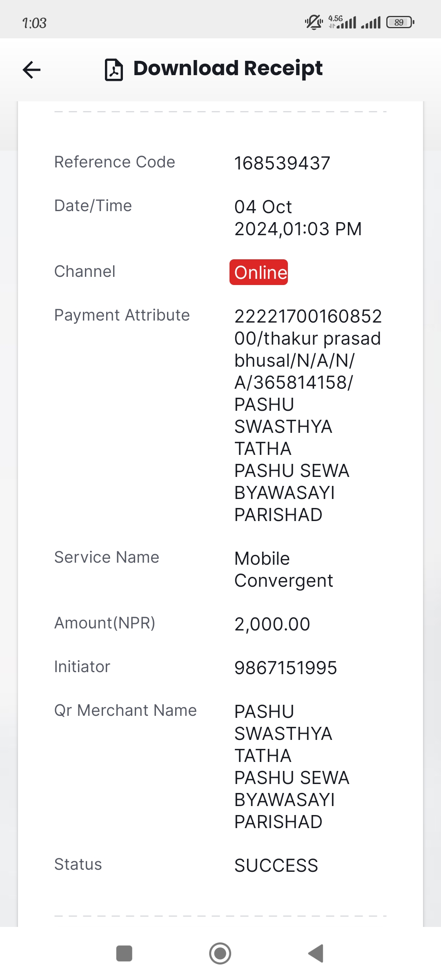This screenshot has width=441, height=980.
Task: Tap initiator number 9867151995
Action: tap(285, 668)
